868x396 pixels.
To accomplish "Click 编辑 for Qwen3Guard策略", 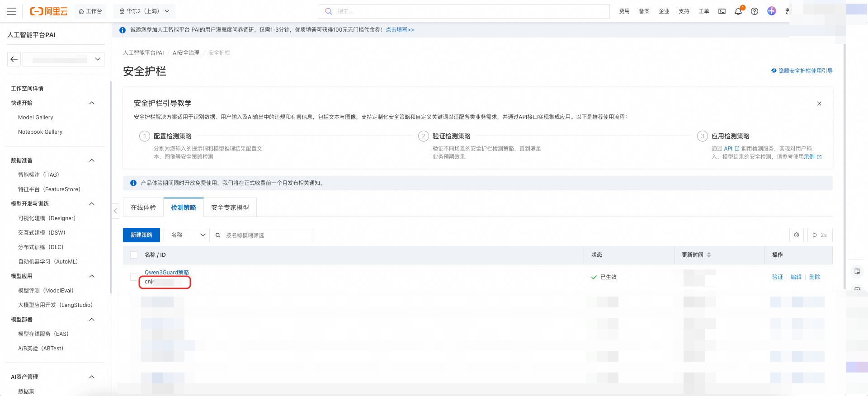I will pyautogui.click(x=796, y=277).
